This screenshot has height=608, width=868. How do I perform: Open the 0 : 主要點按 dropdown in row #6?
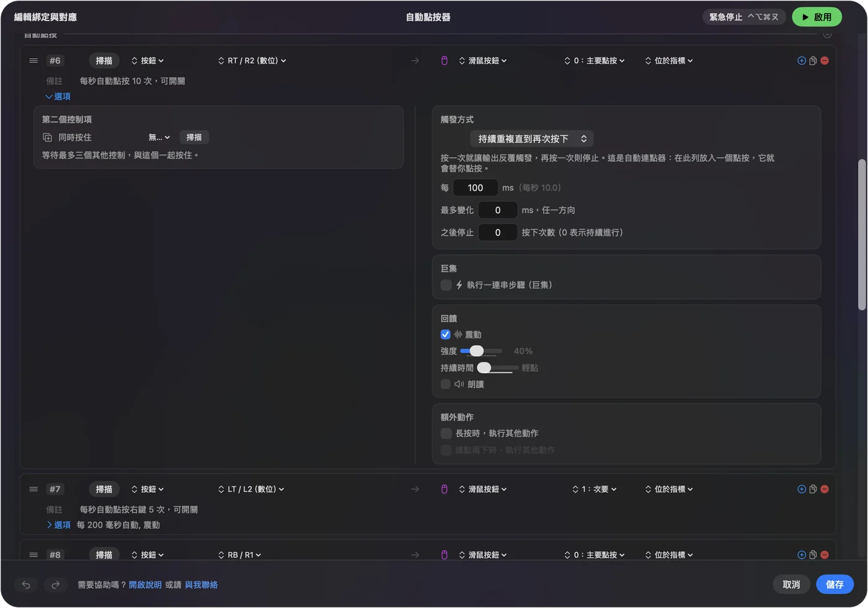[595, 61]
